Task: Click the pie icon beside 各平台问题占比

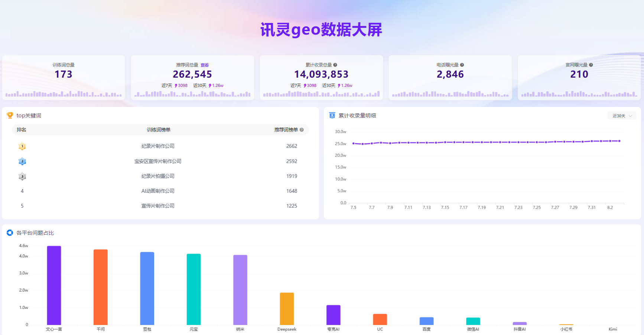Action: point(10,233)
